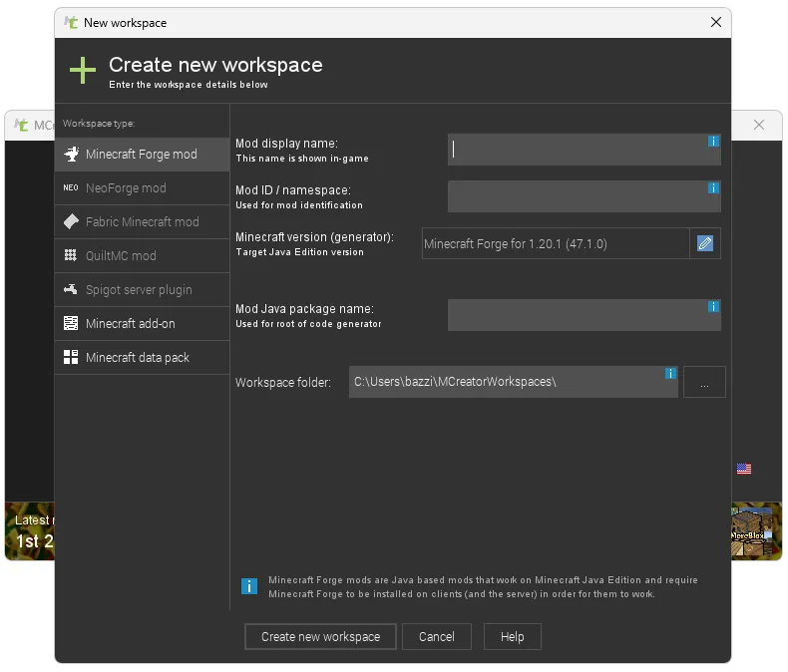788x672 pixels.
Task: Select Minecraft data pack workspace type
Action: (143, 357)
